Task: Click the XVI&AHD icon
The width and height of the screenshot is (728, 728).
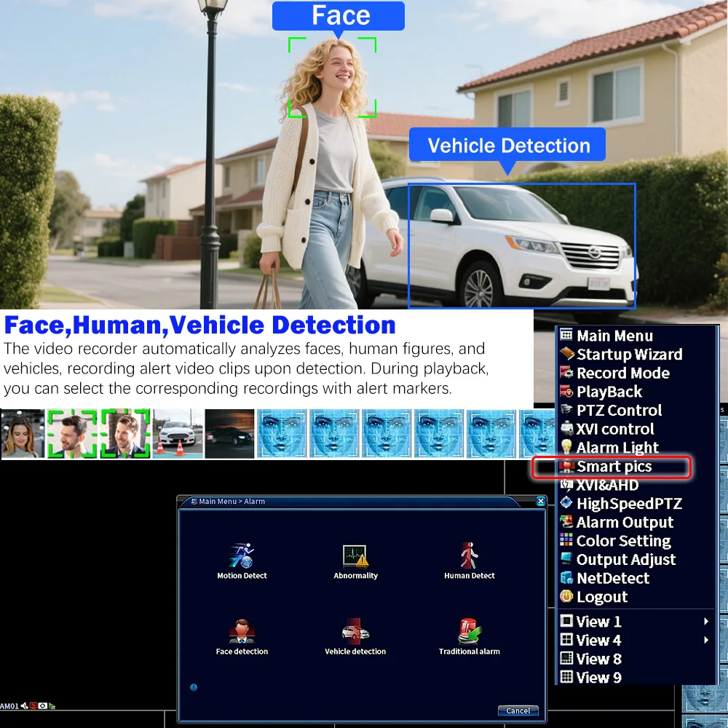Action: [x=566, y=484]
